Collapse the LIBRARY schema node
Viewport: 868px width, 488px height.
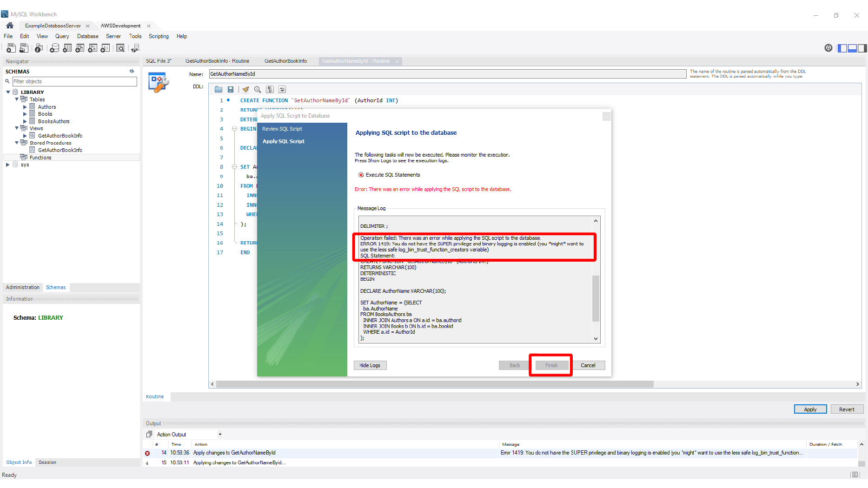point(8,92)
